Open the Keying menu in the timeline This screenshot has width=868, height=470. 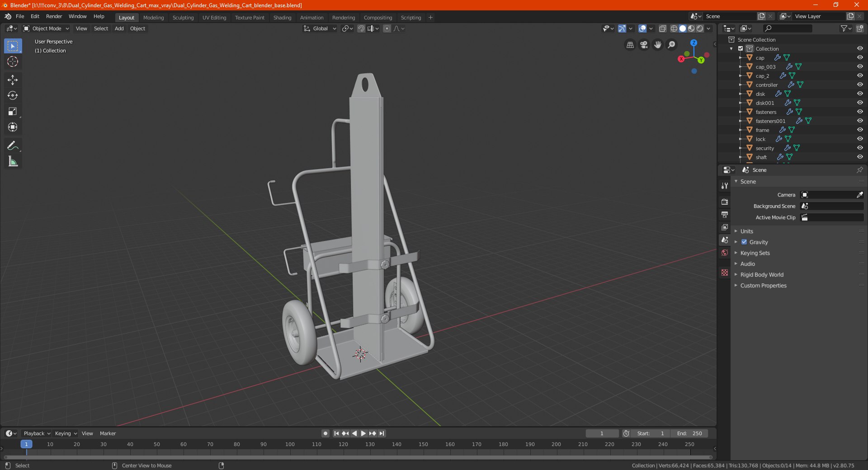(66, 433)
